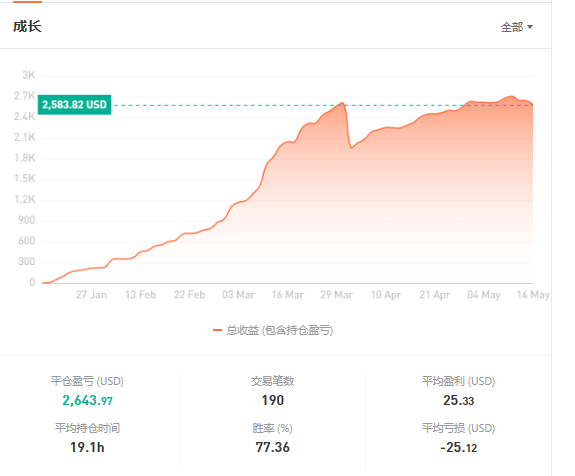Click the 胜率 (%) value 77.36
The image size is (575, 476).
[x=272, y=447]
